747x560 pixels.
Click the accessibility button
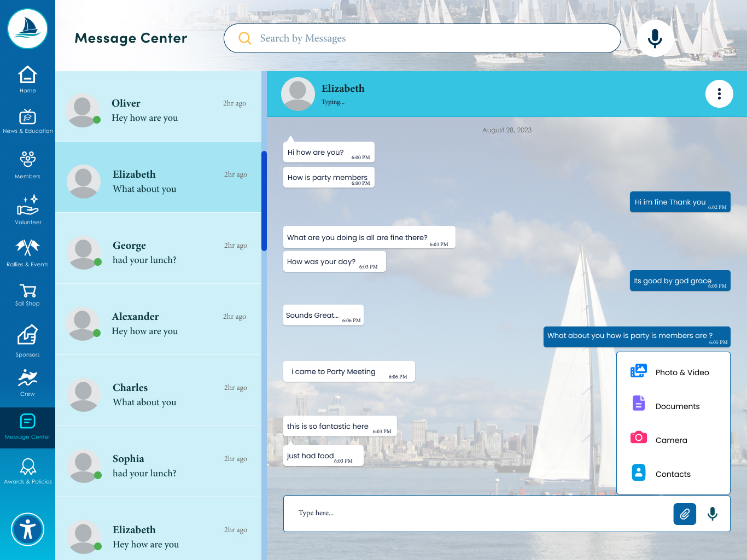tap(27, 529)
